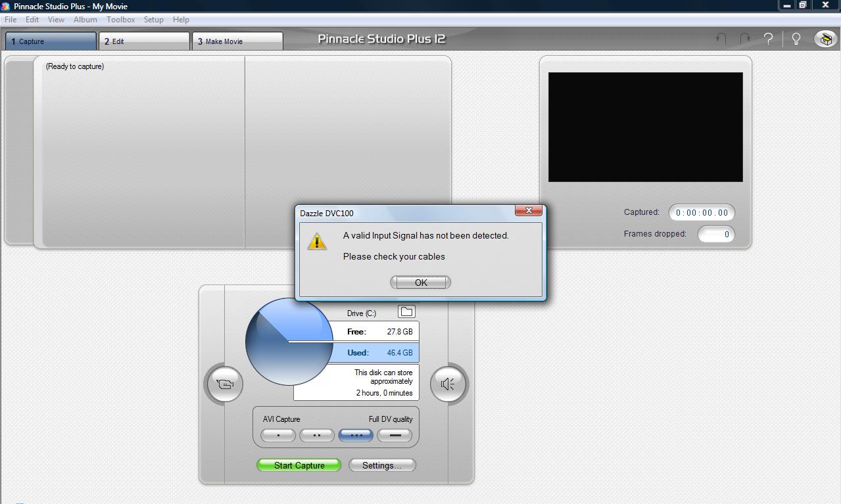Click the premium content box icon
841x504 pixels.
point(826,39)
